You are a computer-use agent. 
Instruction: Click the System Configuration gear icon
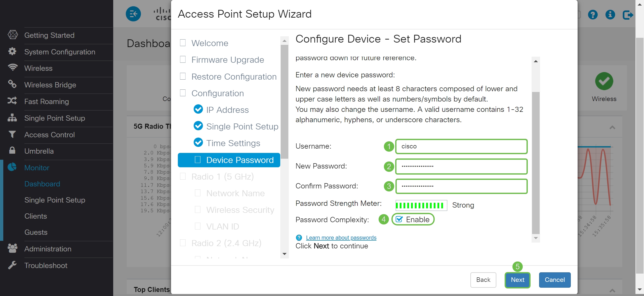(12, 51)
